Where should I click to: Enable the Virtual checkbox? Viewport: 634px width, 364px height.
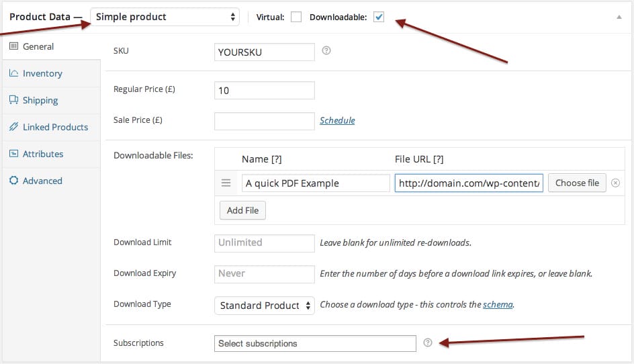[x=296, y=17]
